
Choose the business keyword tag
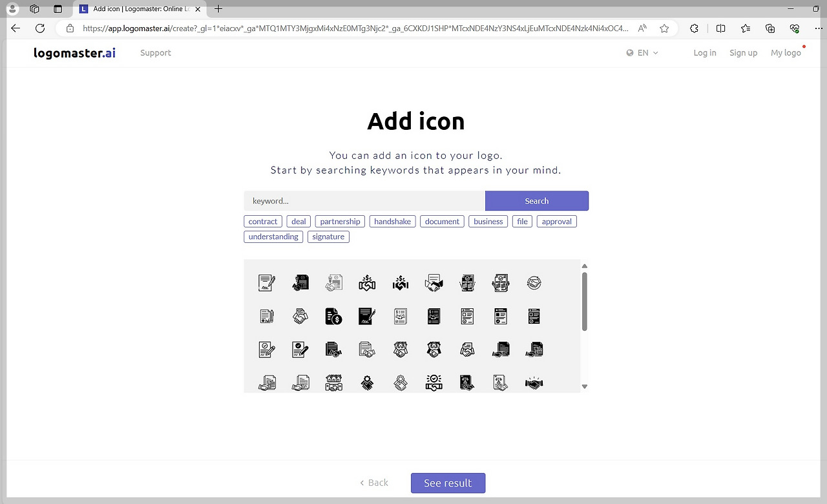(x=488, y=222)
